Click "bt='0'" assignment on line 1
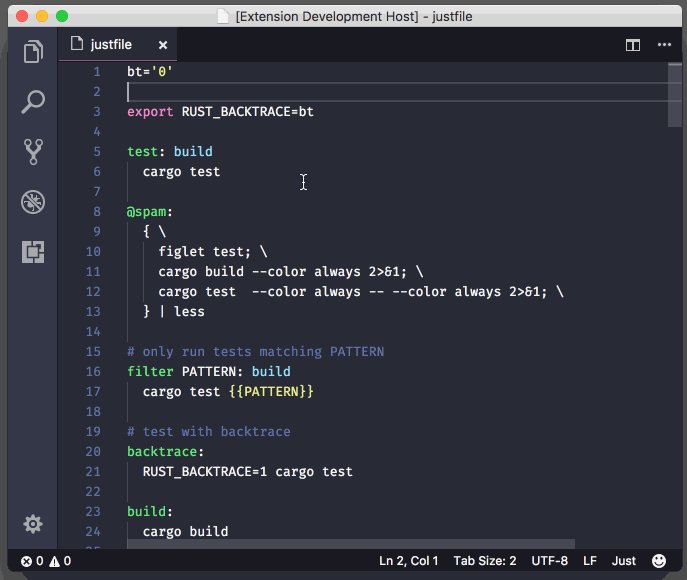Image resolution: width=687 pixels, height=580 pixels. tap(150, 71)
